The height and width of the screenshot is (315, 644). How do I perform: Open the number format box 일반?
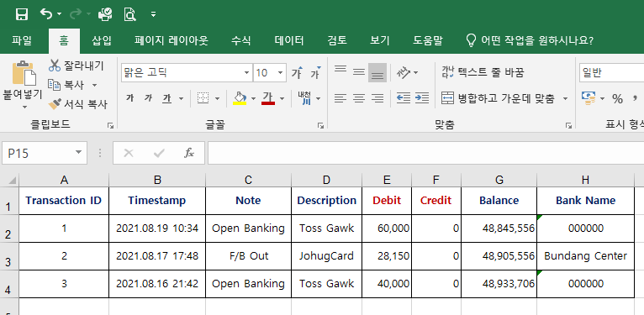pos(611,73)
